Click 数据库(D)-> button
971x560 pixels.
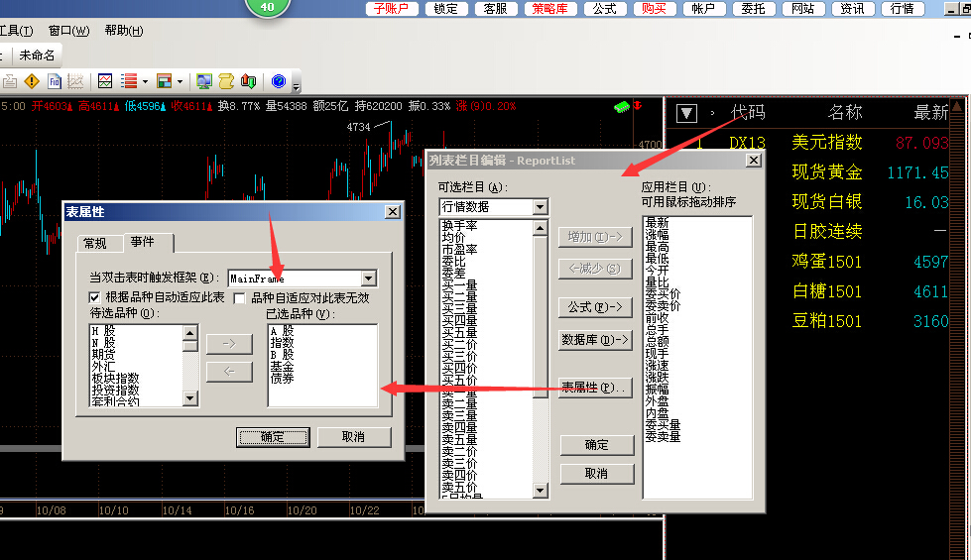click(595, 340)
